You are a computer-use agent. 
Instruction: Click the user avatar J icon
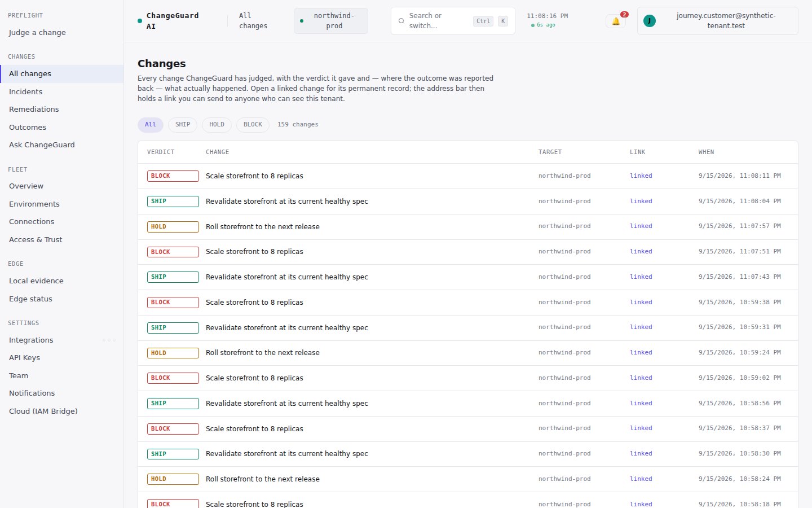(650, 21)
